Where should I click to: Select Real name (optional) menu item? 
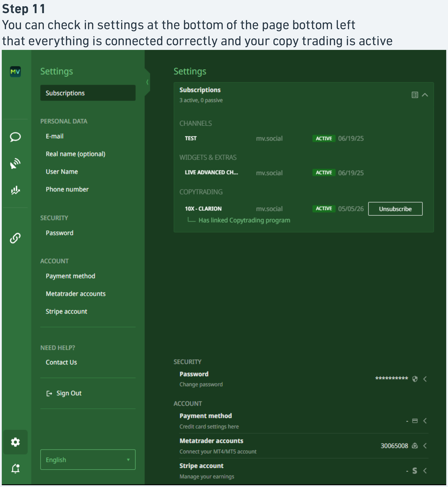coord(75,154)
